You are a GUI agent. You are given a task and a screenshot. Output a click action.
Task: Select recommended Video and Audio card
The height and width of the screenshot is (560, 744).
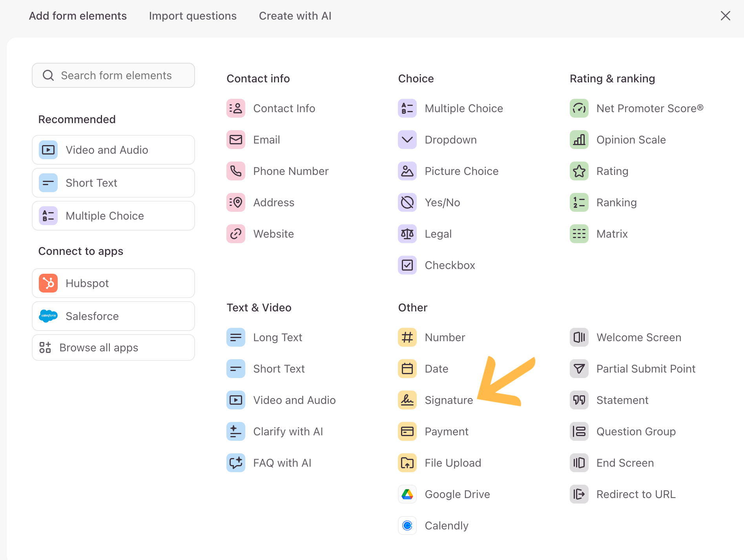click(113, 150)
